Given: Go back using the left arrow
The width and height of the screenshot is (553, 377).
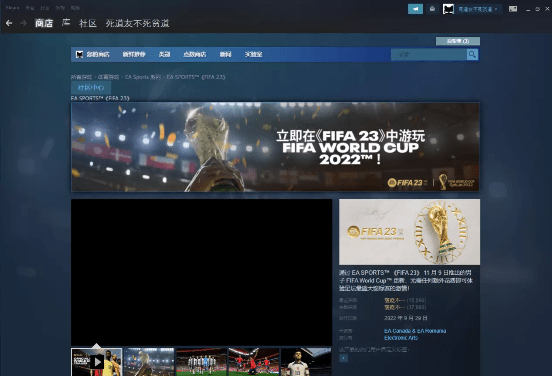Looking at the screenshot, I should pyautogui.click(x=9, y=23).
